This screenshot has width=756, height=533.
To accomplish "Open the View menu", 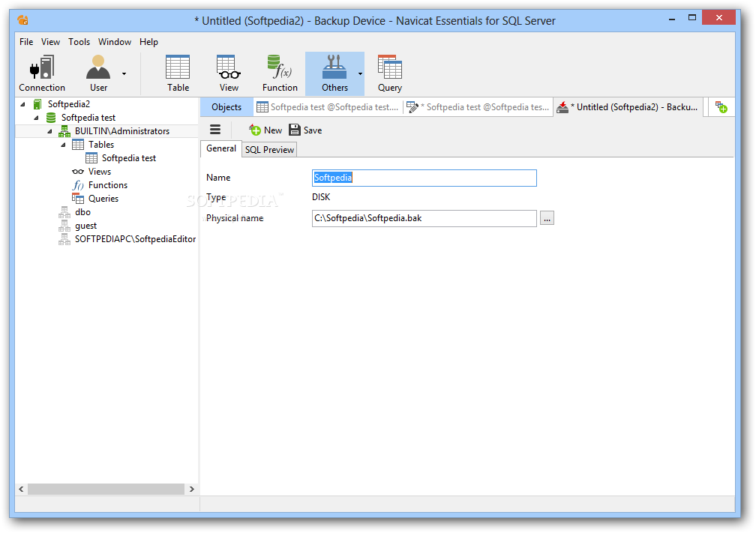I will point(51,42).
